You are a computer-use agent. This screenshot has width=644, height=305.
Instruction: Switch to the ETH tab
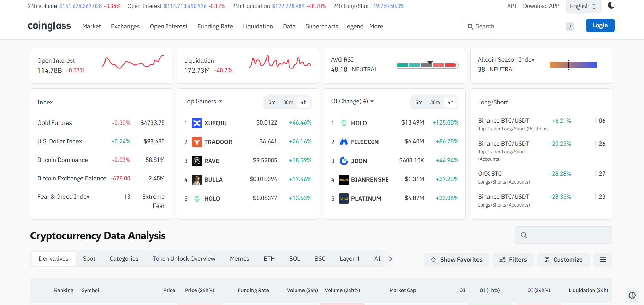(x=269, y=259)
